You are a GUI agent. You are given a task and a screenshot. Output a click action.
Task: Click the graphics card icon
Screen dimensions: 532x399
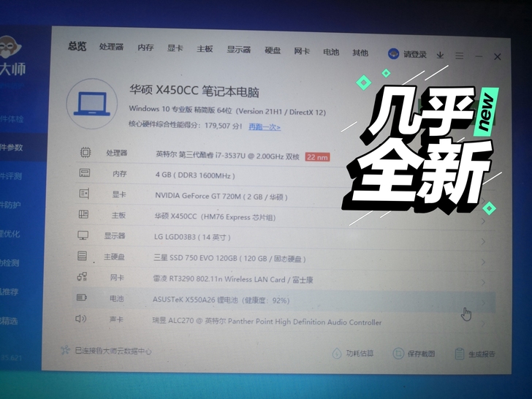(x=84, y=194)
